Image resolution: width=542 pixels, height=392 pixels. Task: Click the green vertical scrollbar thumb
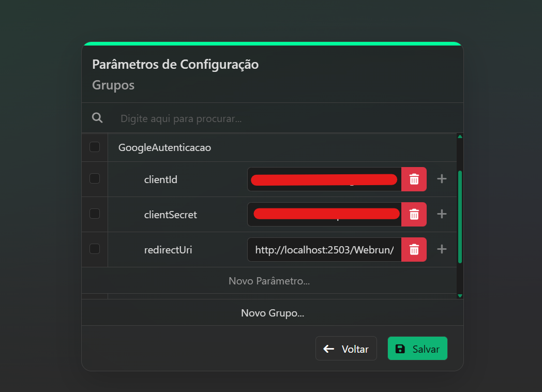pos(460,217)
